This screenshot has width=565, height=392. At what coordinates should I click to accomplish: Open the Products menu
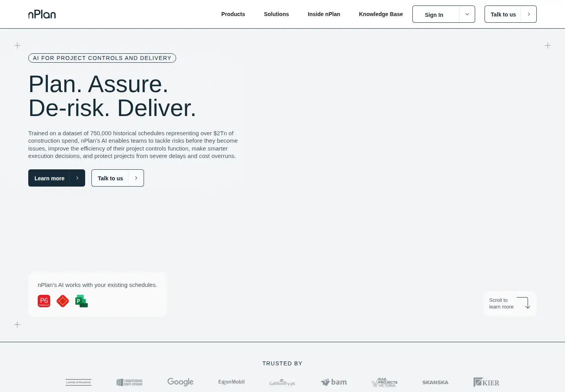click(233, 14)
